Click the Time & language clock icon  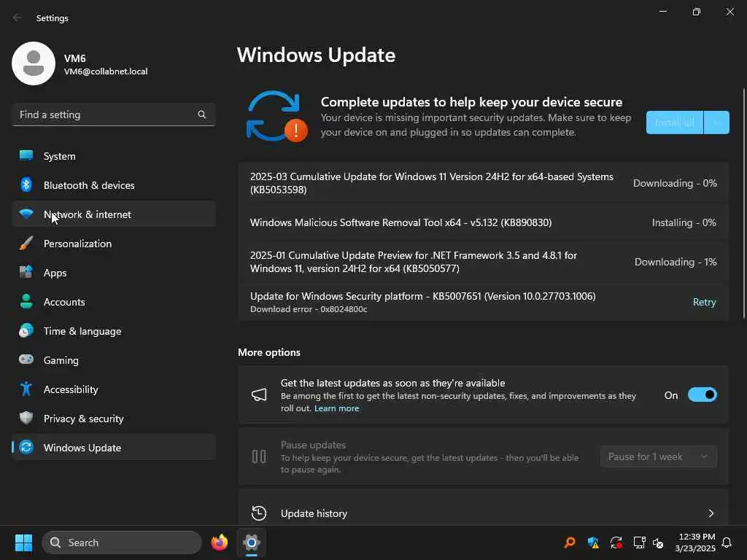(26, 330)
